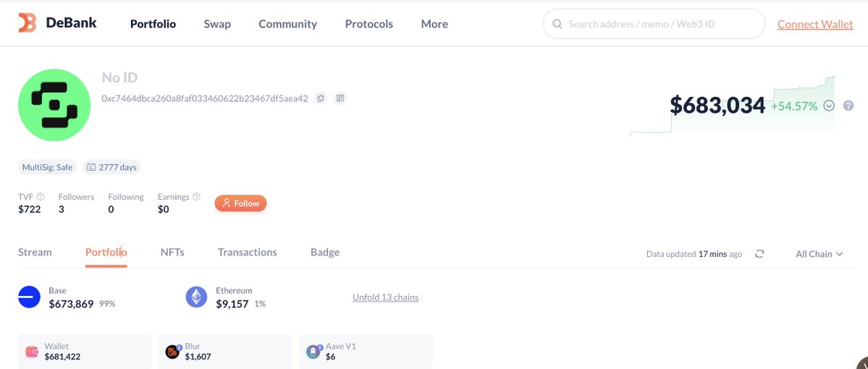This screenshot has height=369, width=868.
Task: Open the Swap menu item
Action: (x=217, y=24)
